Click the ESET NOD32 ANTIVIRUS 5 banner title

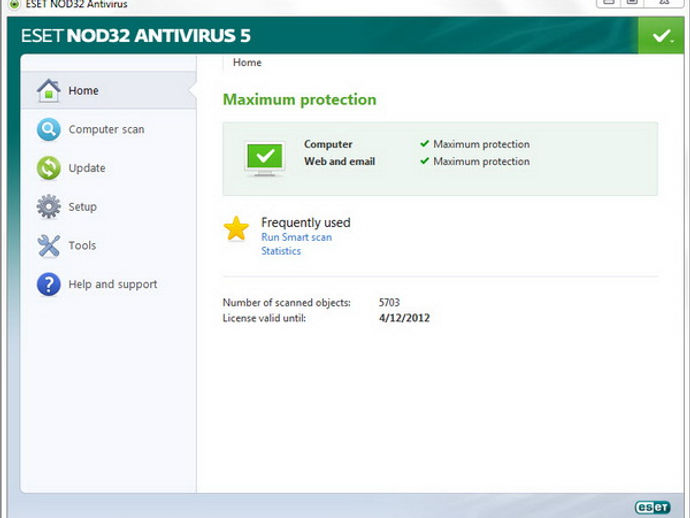pyautogui.click(x=136, y=36)
